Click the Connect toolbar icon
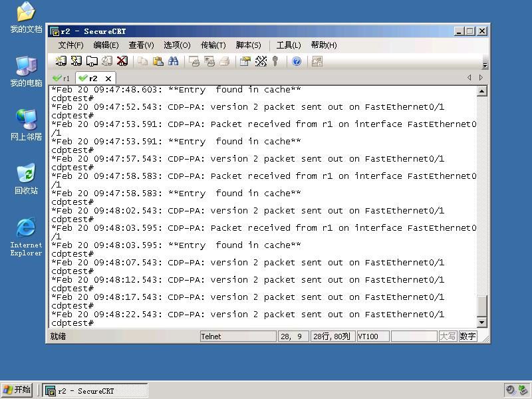 pos(61,61)
